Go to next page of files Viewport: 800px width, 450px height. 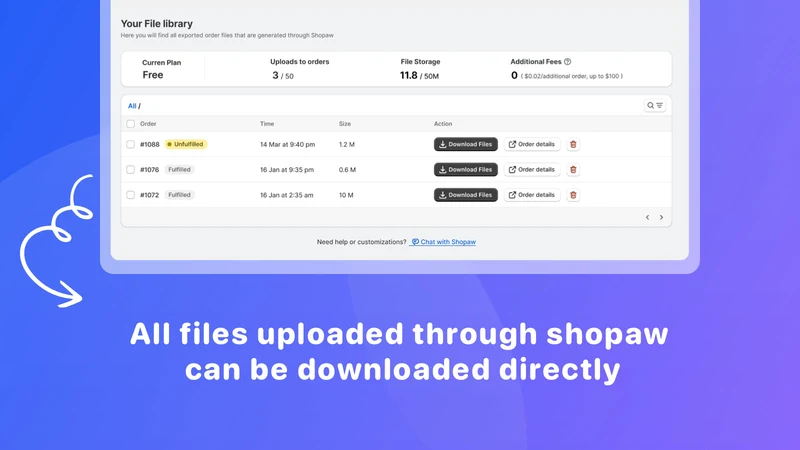pyautogui.click(x=661, y=217)
